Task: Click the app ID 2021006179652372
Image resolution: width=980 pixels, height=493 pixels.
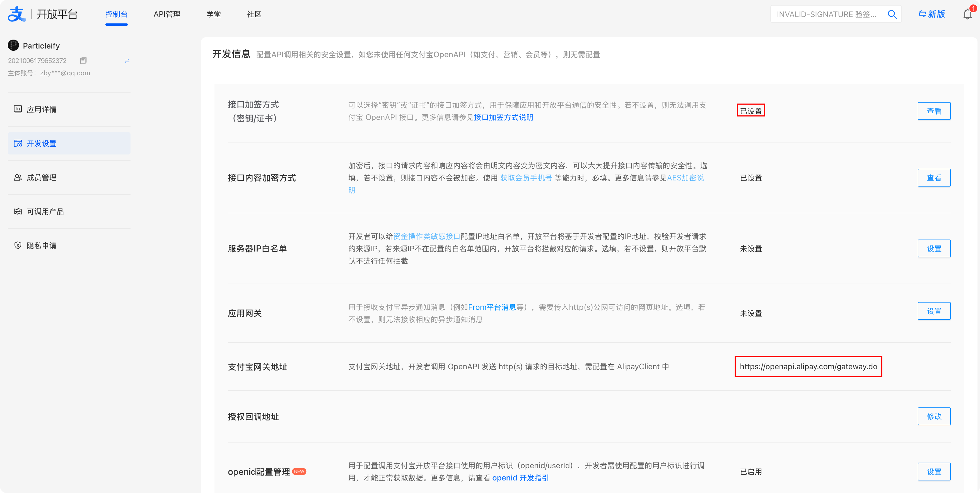Action: click(37, 61)
